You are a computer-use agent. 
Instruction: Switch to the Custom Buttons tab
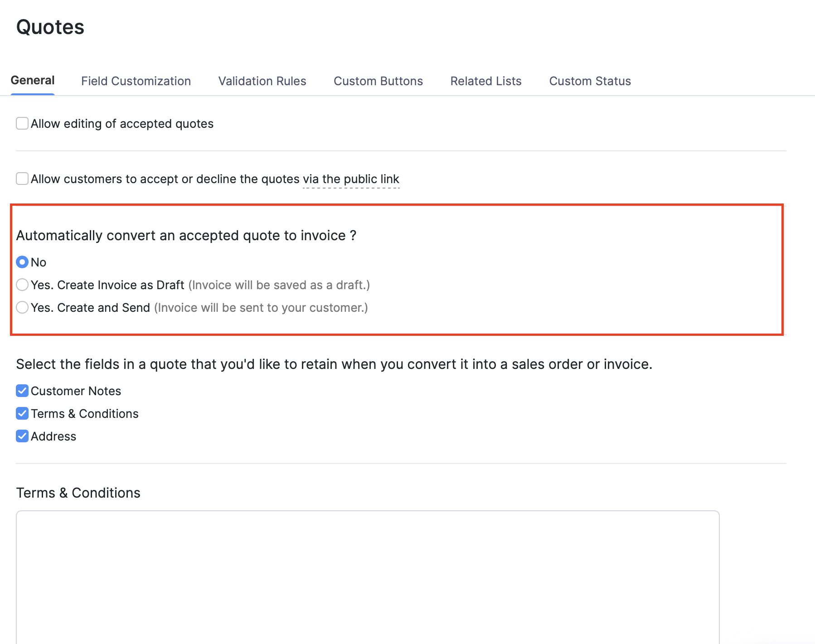(x=378, y=81)
